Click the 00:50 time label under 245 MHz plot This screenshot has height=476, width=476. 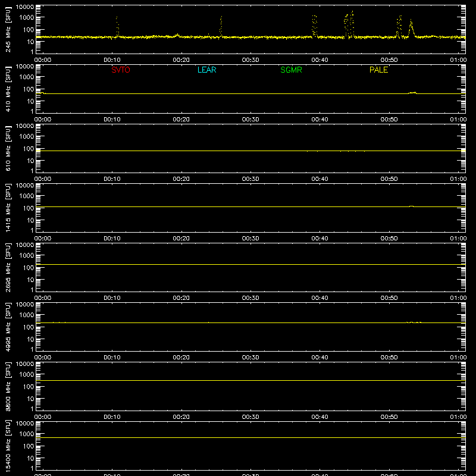(389, 60)
